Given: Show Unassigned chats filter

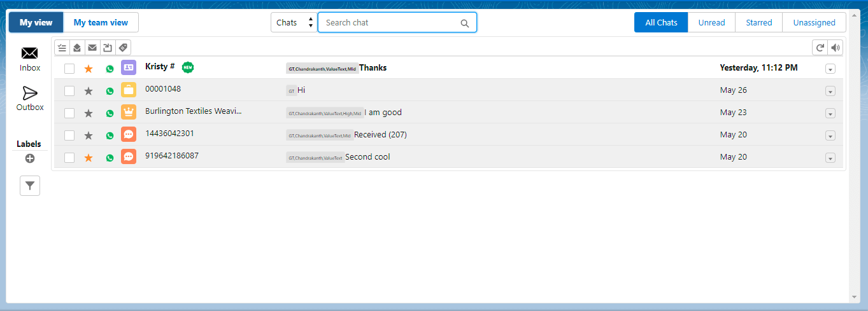Looking at the screenshot, I should tap(814, 22).
